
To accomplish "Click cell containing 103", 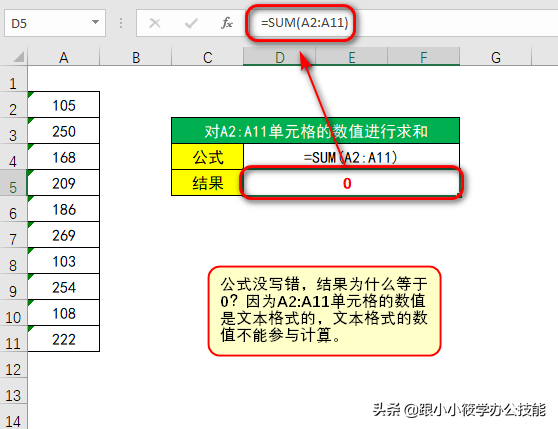I will click(64, 261).
